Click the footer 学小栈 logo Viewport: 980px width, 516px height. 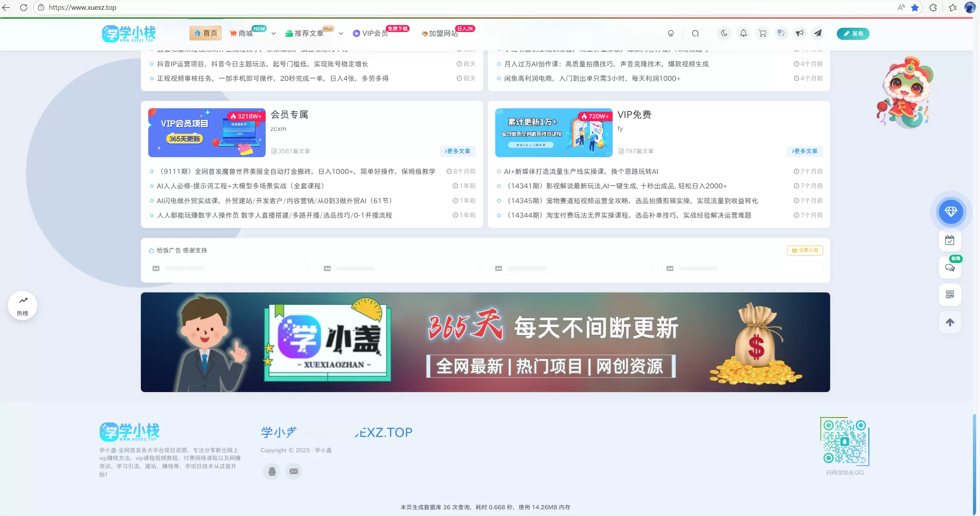(129, 432)
